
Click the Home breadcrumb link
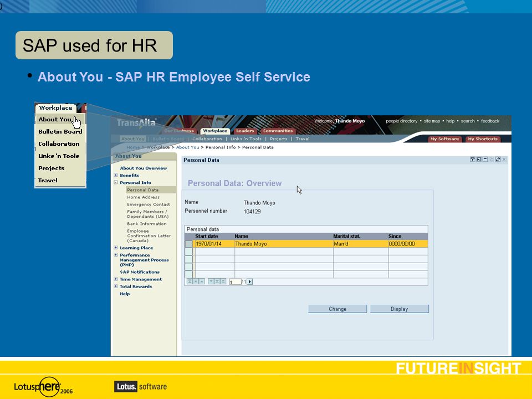(x=133, y=147)
